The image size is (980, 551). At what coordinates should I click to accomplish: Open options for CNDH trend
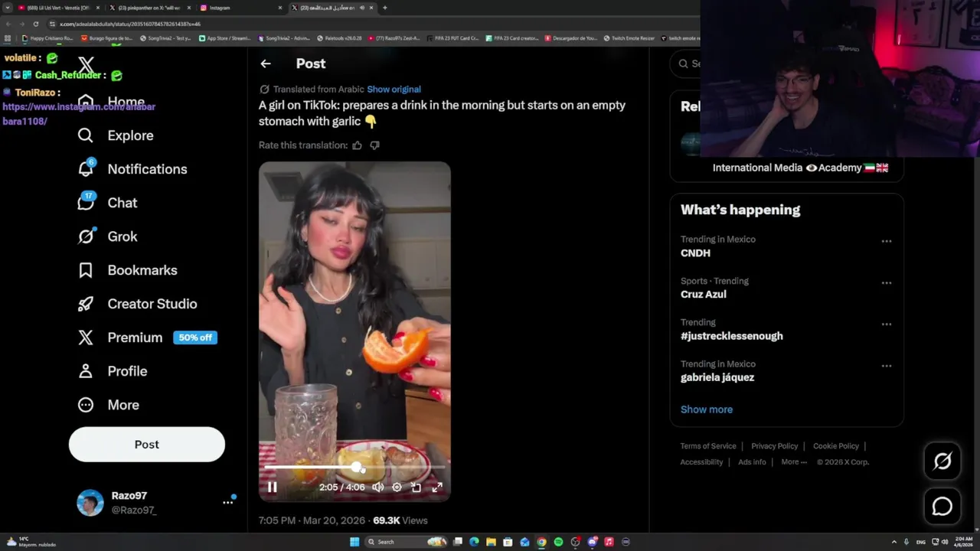(x=887, y=241)
